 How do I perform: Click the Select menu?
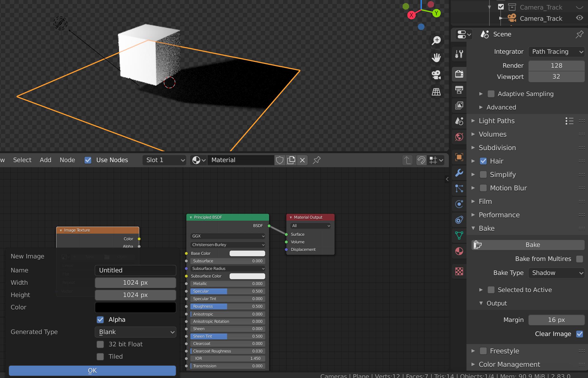click(22, 160)
